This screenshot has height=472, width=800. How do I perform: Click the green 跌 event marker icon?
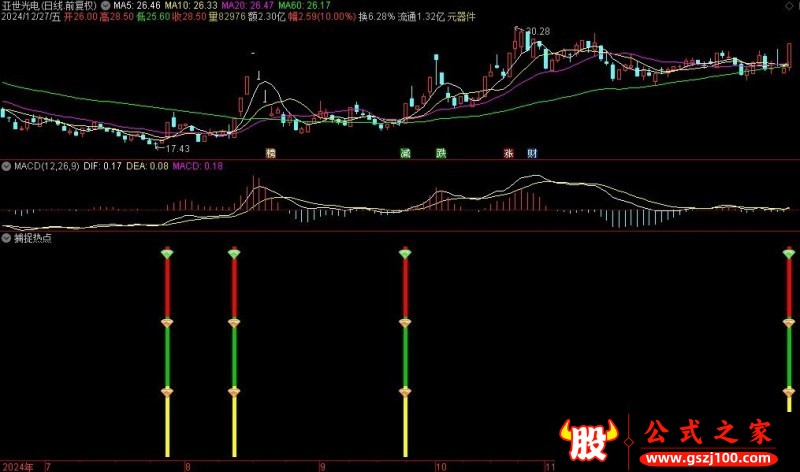point(441,153)
